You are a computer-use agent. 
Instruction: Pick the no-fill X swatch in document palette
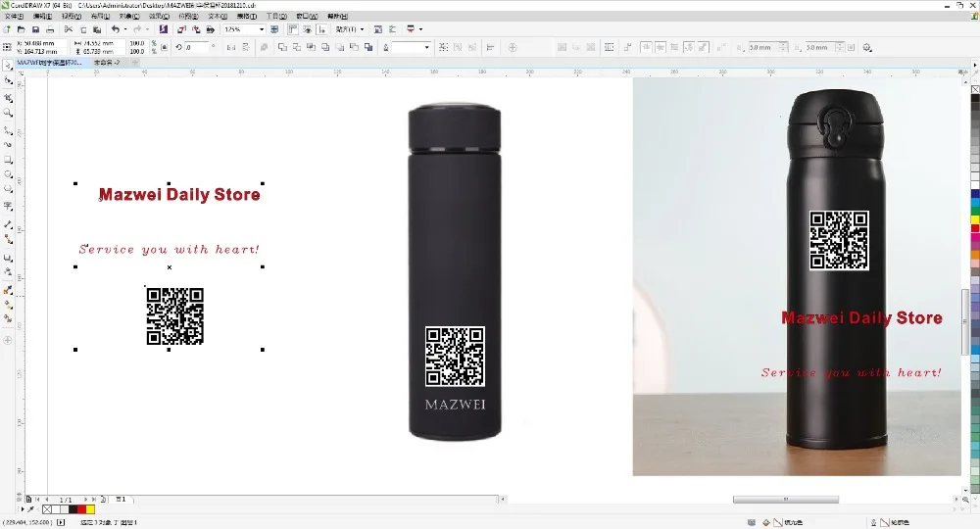(47, 509)
